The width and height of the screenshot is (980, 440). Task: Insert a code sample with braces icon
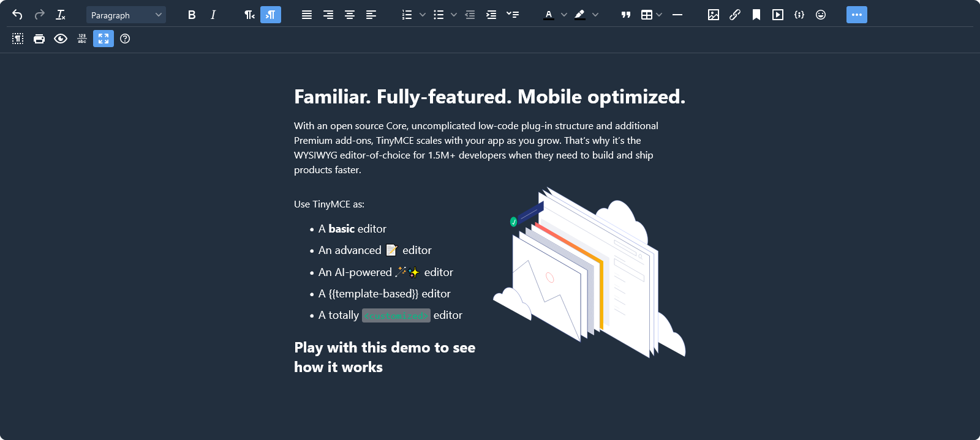[799, 15]
